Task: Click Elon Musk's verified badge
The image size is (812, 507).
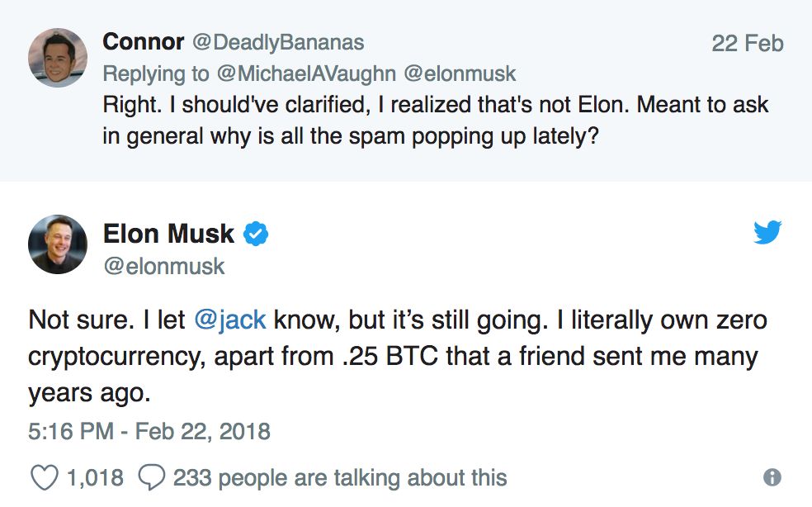Action: (x=257, y=235)
